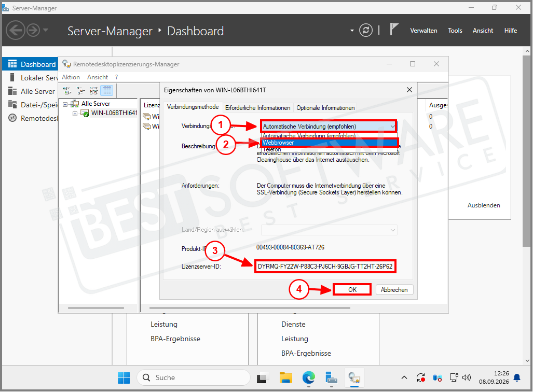Open BPA-Ergebnisse in the left tile
The width and height of the screenshot is (533, 392).
(175, 339)
